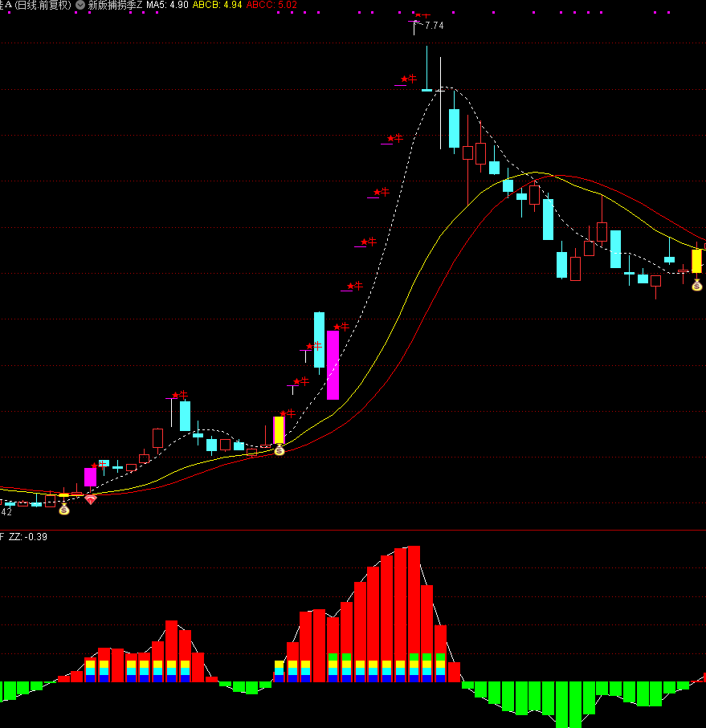Click the star-bull marker above the first yellow candle

point(287,413)
